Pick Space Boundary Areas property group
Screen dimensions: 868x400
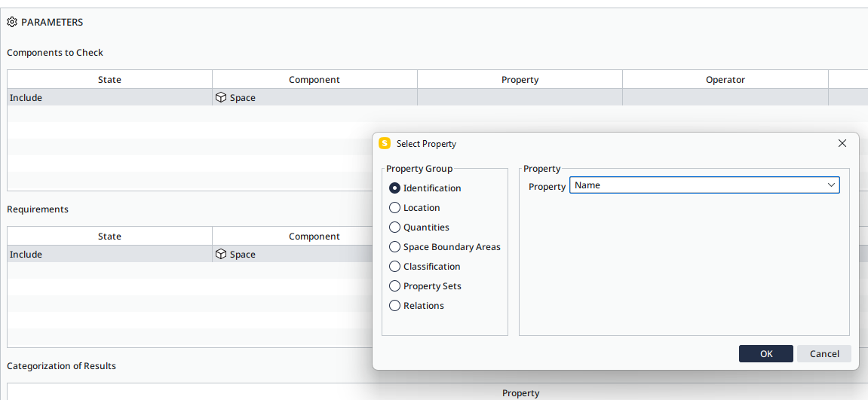pos(394,247)
